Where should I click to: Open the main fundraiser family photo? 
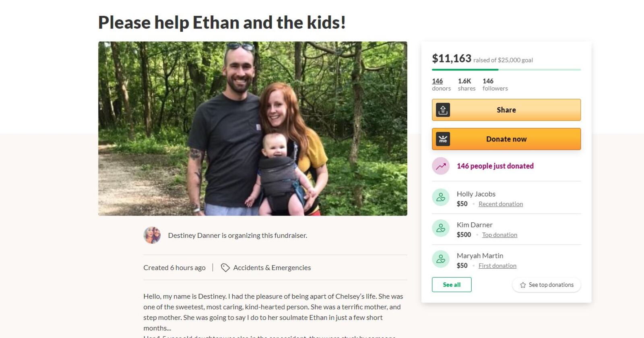253,129
